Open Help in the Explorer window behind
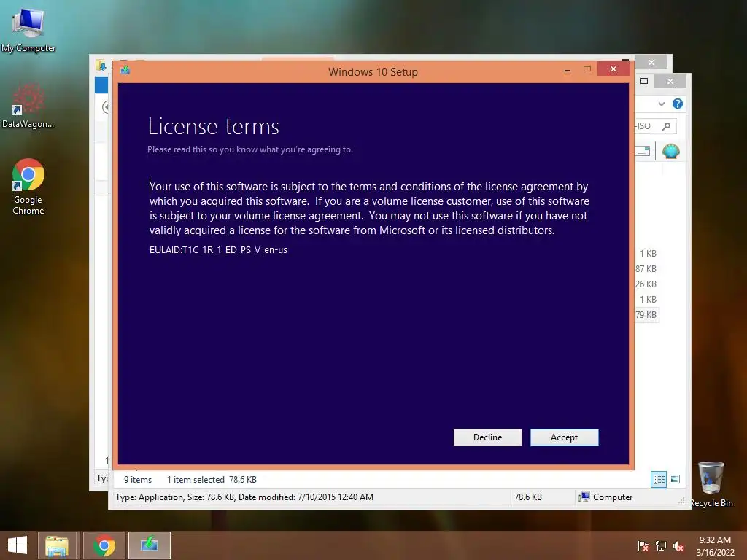Viewport: 747px width, 560px height. [x=677, y=104]
